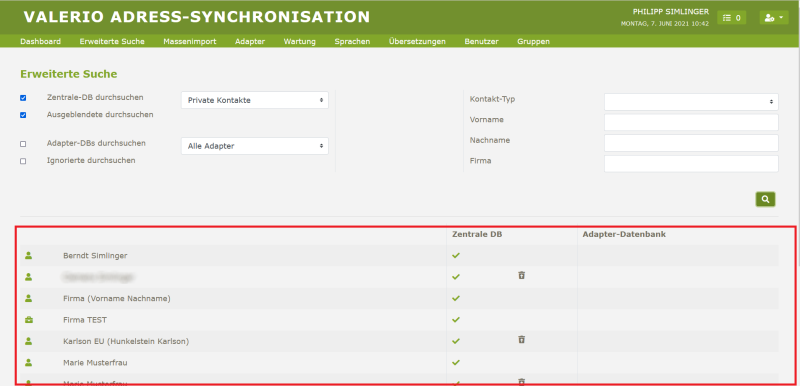Uncheck Zentrale-DB durchsuchen checkbox

pyautogui.click(x=23, y=98)
